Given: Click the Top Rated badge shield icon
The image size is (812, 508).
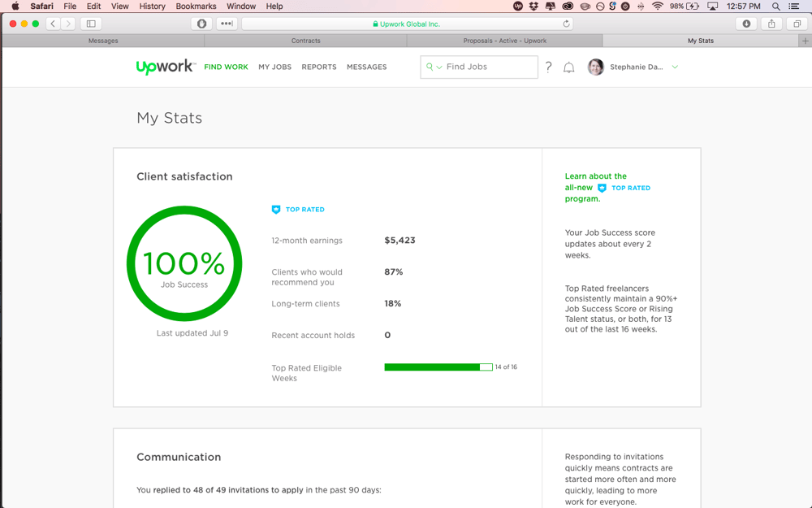Looking at the screenshot, I should point(276,210).
